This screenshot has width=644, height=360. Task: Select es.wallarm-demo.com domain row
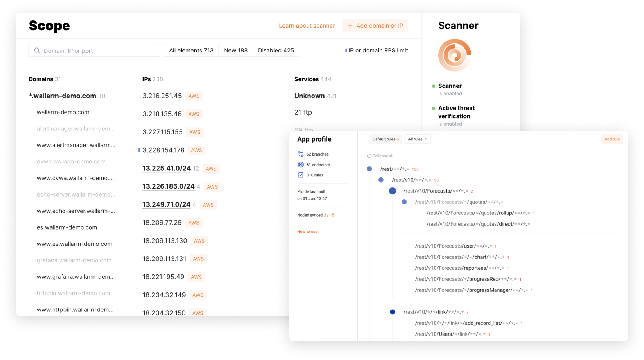67,227
